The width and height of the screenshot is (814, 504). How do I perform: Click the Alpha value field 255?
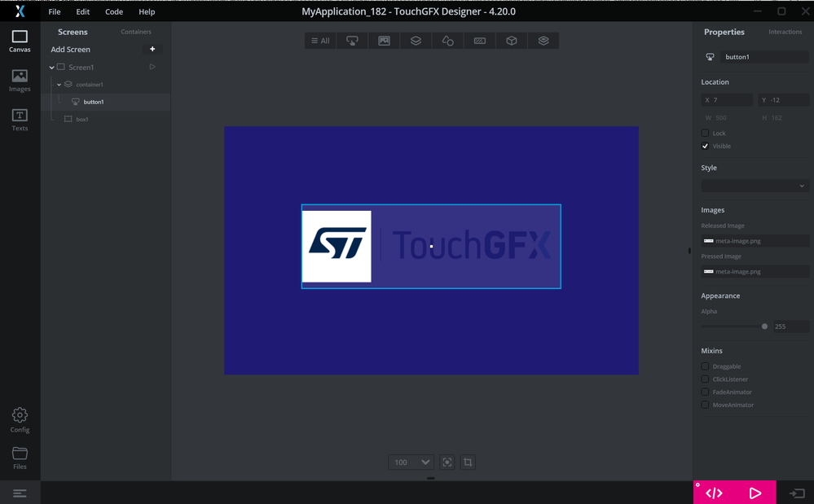[x=790, y=327]
